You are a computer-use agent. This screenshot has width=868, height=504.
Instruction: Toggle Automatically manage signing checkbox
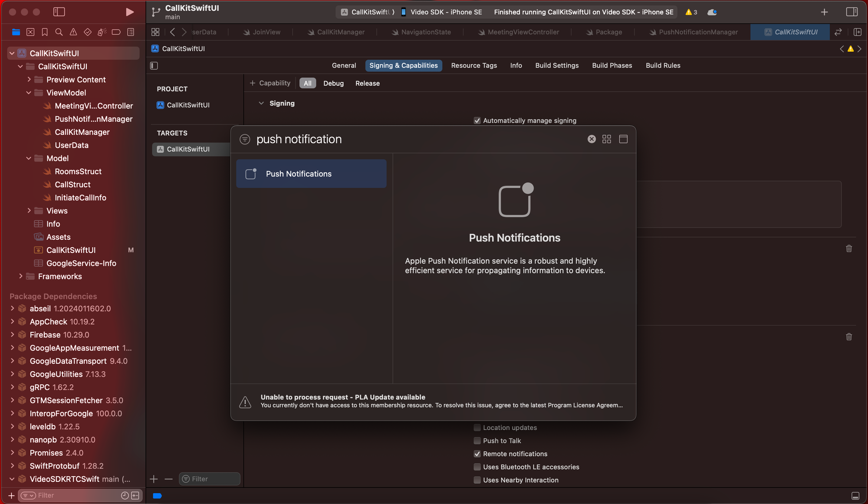[x=477, y=121]
